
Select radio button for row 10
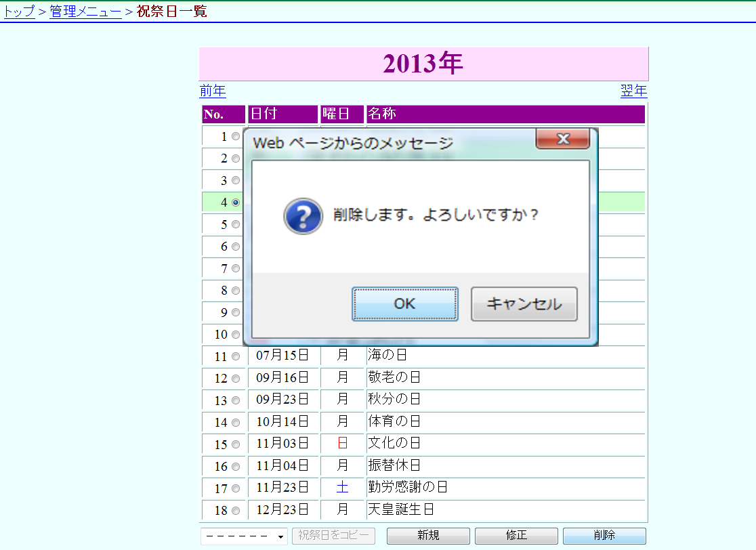pos(236,335)
